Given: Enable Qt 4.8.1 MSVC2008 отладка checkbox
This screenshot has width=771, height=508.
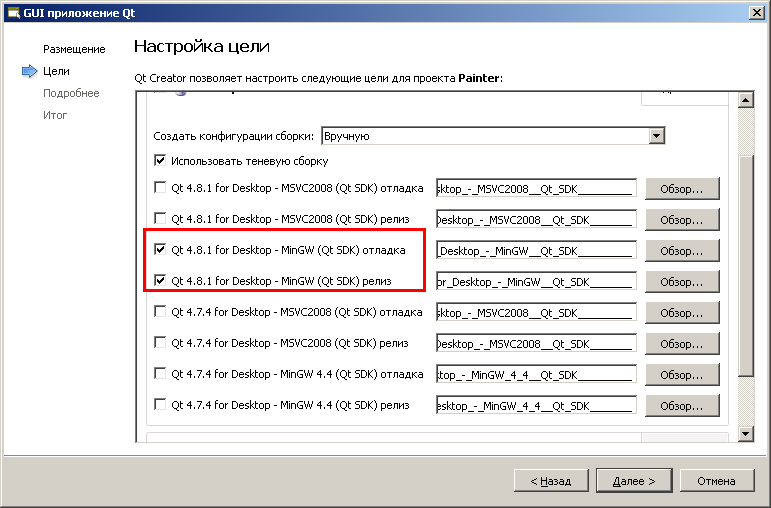Looking at the screenshot, I should pos(160,187).
